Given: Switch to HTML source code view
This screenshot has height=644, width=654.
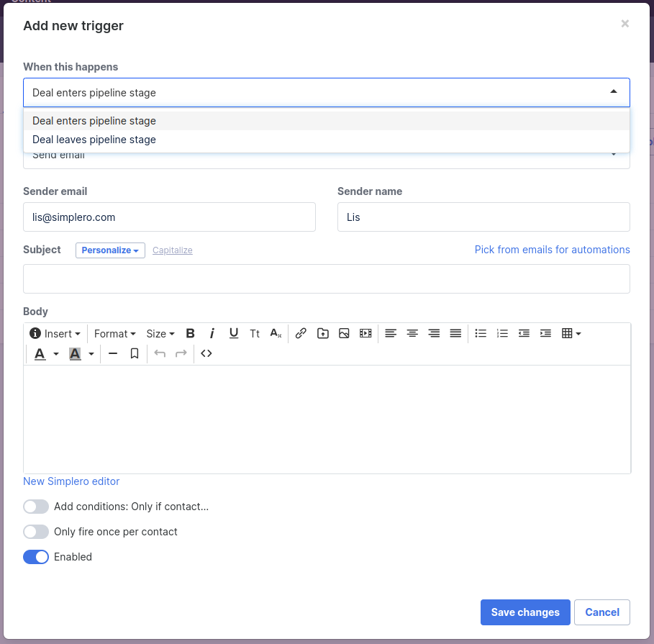Looking at the screenshot, I should tap(206, 354).
